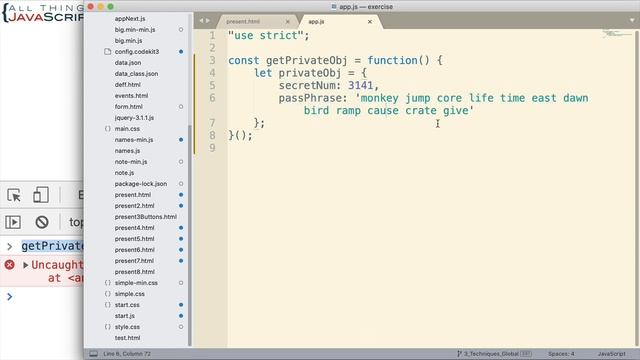
Task: Click the word getPrivateObj on line 3
Action: coord(306,61)
